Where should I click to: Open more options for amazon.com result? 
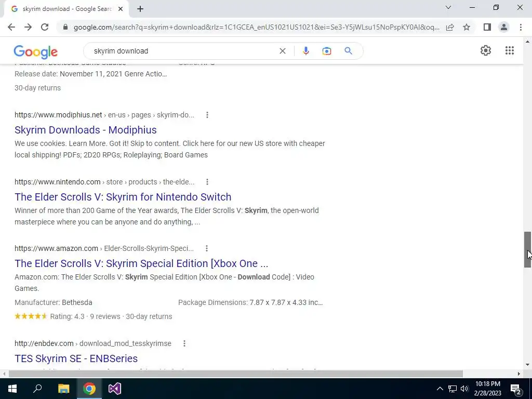(206, 248)
